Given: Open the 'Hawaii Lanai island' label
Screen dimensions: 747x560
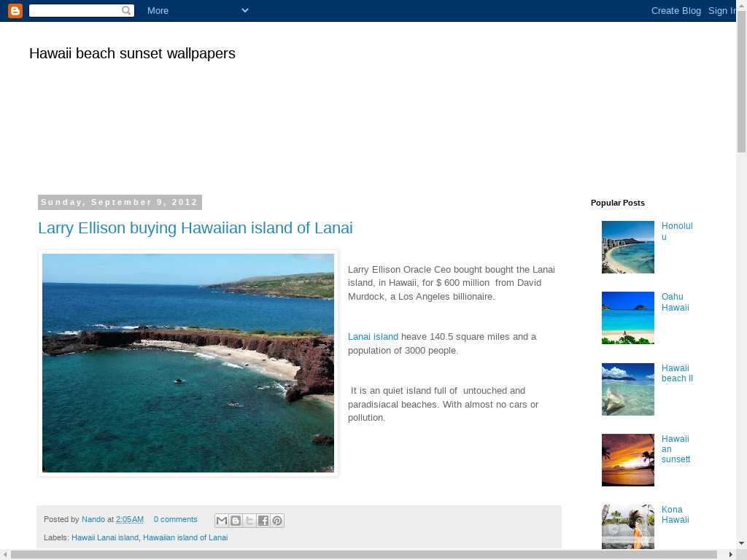Looking at the screenshot, I should [x=104, y=538].
